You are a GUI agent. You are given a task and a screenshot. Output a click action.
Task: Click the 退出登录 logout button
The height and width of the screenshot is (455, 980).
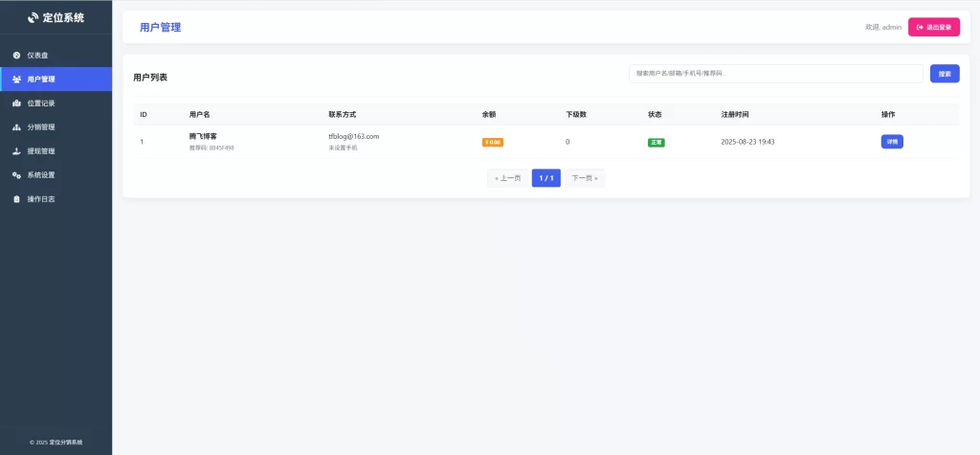click(x=934, y=27)
